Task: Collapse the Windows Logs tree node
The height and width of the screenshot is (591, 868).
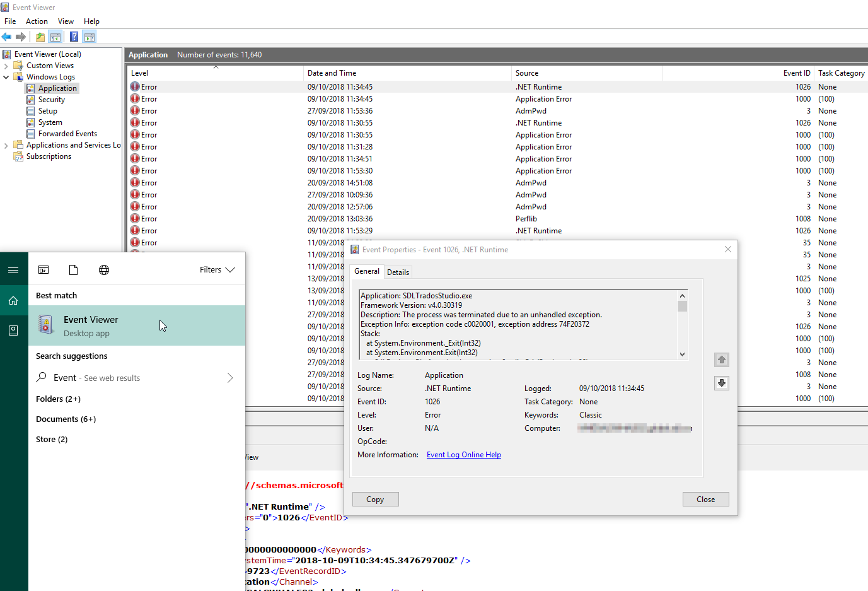Action: 6,77
